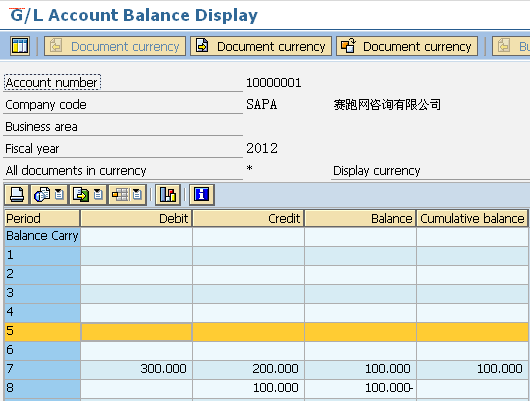Click the Credit column header
The image size is (530, 401).
(x=248, y=218)
